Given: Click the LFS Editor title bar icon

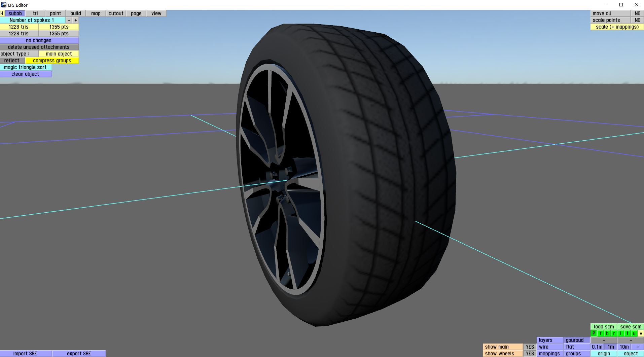Looking at the screenshot, I should tap(4, 5).
